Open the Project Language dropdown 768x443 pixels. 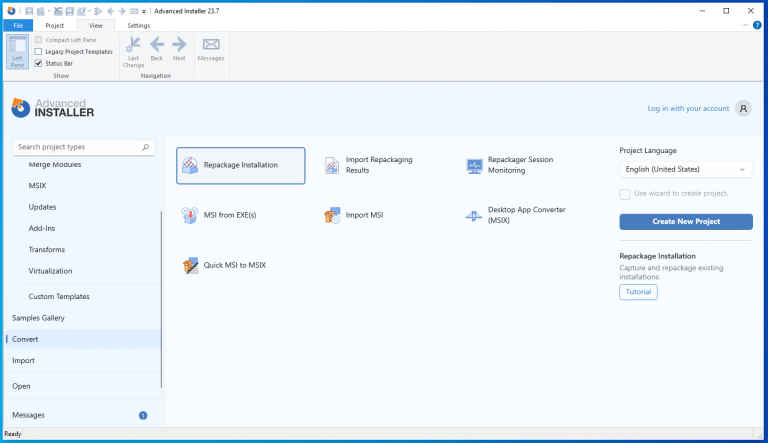tap(686, 170)
